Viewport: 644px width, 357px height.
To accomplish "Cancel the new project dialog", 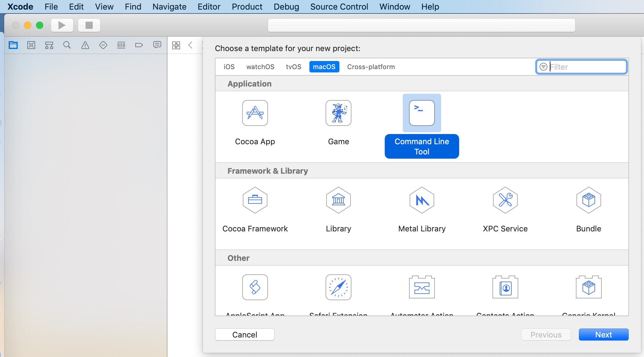I will [245, 334].
